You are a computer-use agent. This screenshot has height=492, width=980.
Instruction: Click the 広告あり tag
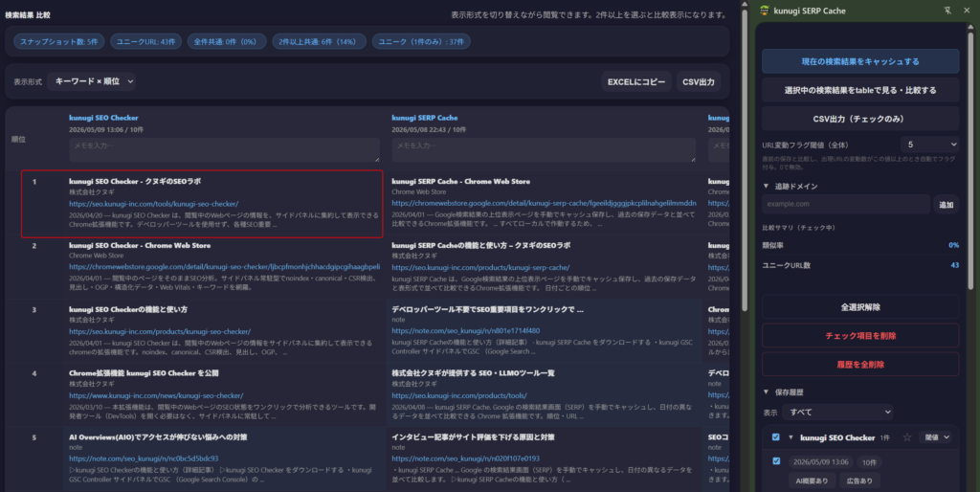(859, 481)
